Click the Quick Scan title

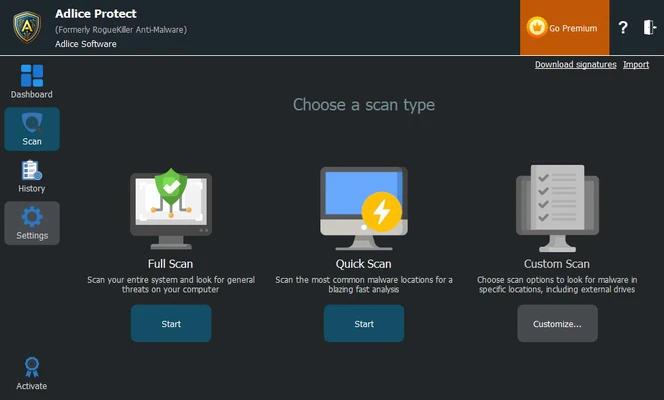click(363, 264)
